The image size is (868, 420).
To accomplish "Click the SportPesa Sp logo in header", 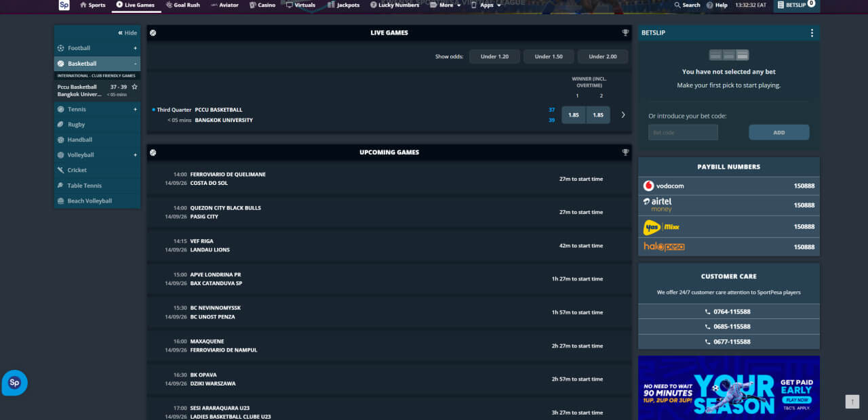I will [64, 5].
